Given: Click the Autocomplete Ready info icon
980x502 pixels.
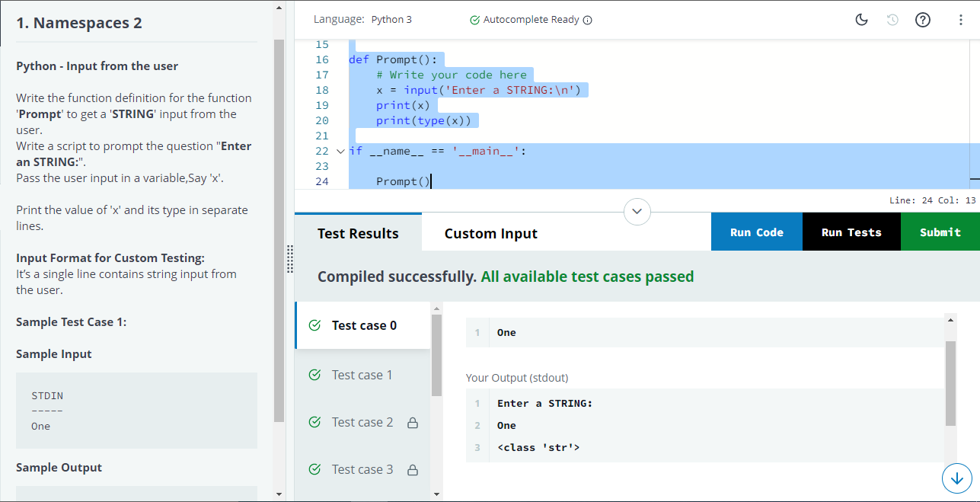Looking at the screenshot, I should pos(588,20).
